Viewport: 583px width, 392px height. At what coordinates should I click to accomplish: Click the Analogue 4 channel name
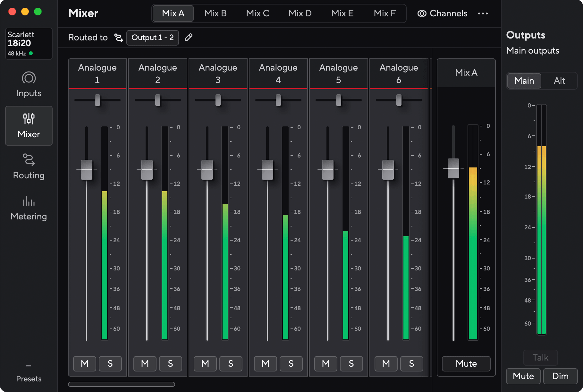[278, 73]
